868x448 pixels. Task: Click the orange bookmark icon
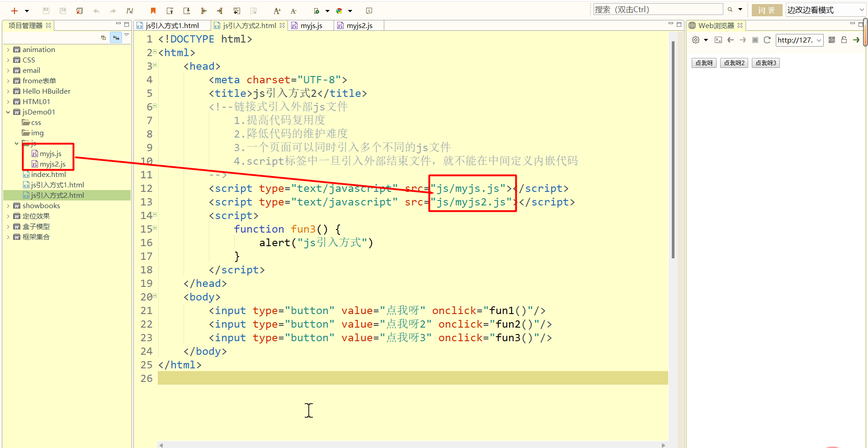tap(153, 11)
